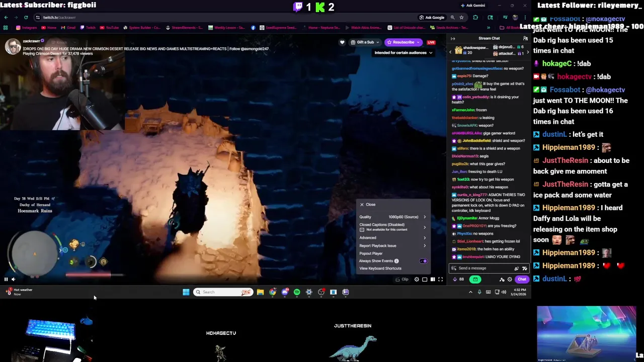Open File Explorer from the taskbar
This screenshot has width=644, height=362.
(x=260, y=292)
